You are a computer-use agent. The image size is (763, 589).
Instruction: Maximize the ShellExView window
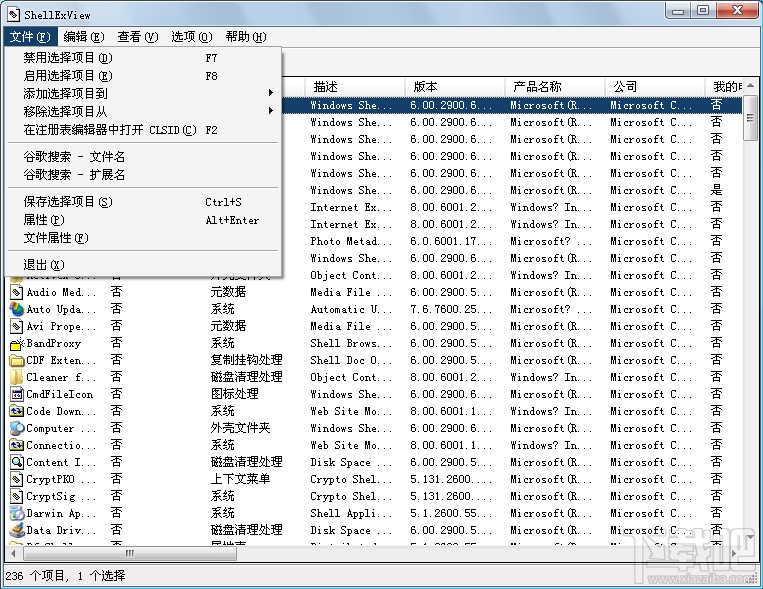[x=703, y=10]
